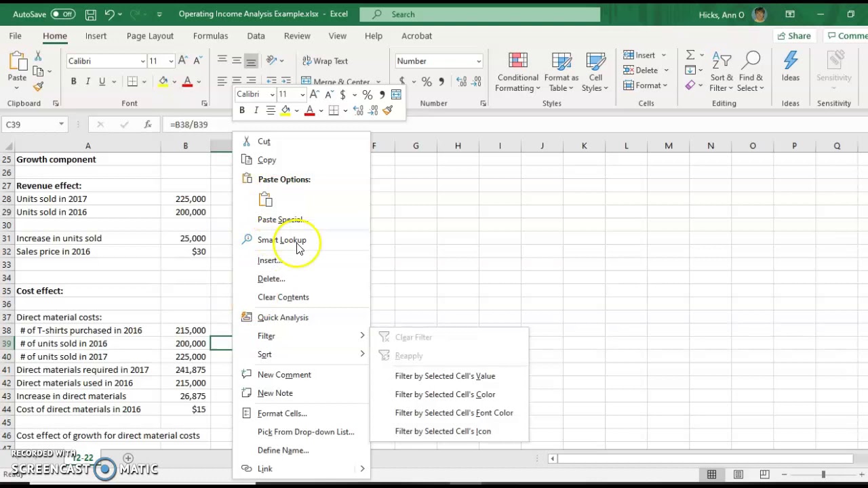Choose Clear Contents from context menu
This screenshot has height=488, width=868.
[283, 298]
